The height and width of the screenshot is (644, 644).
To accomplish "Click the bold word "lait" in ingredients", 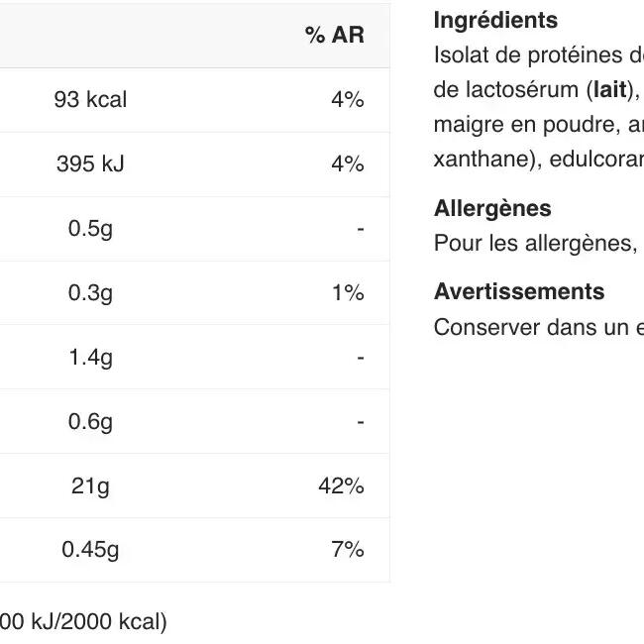I will click(x=610, y=90).
